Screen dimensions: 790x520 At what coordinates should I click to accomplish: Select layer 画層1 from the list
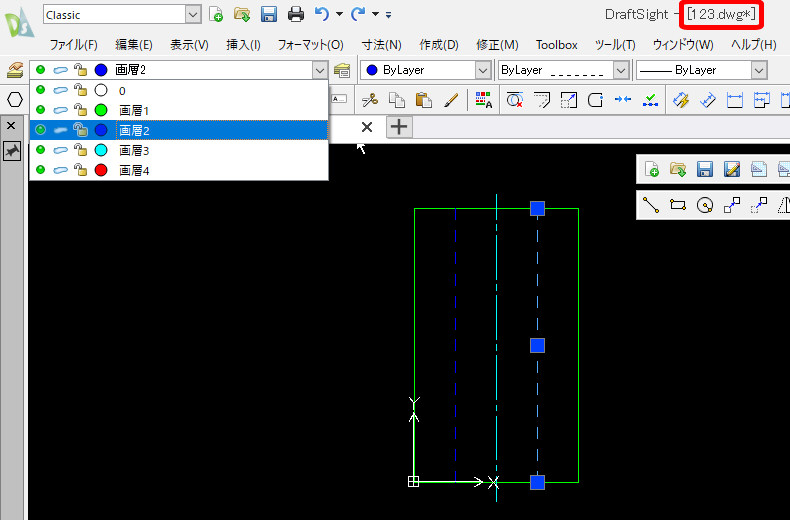click(179, 110)
